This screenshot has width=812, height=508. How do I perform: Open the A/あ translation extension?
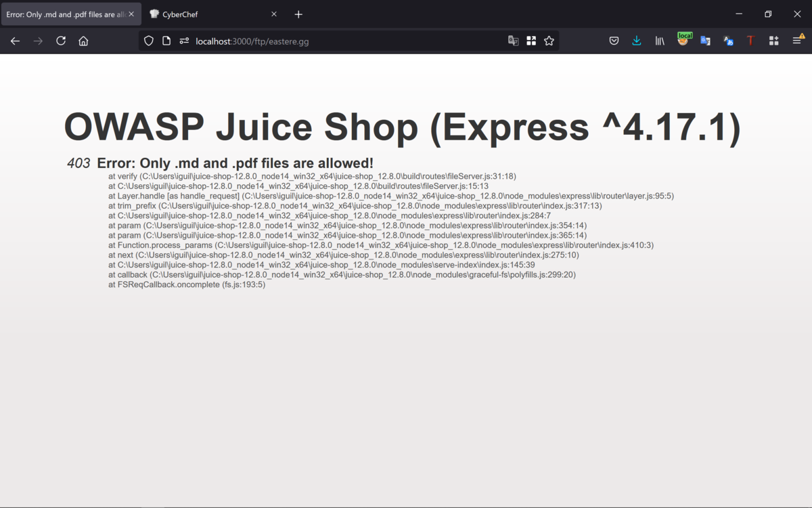click(728, 41)
